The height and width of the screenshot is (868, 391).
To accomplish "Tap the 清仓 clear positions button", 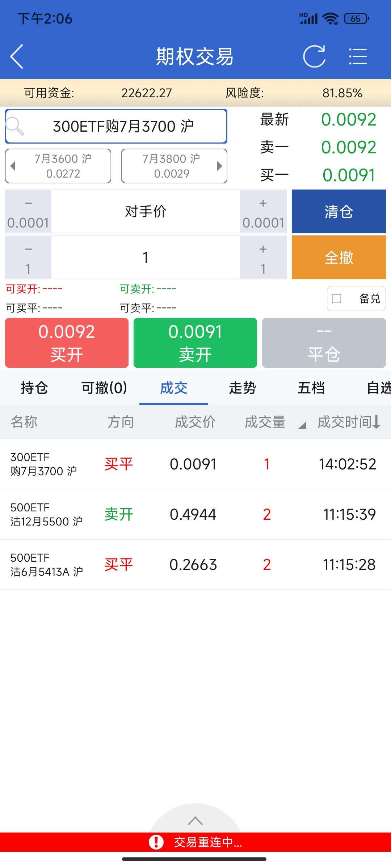I will (x=339, y=212).
